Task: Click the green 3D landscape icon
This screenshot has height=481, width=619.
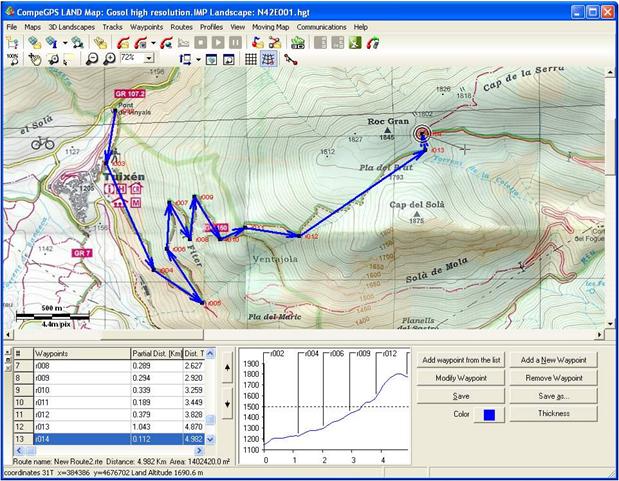Action: click(298, 42)
